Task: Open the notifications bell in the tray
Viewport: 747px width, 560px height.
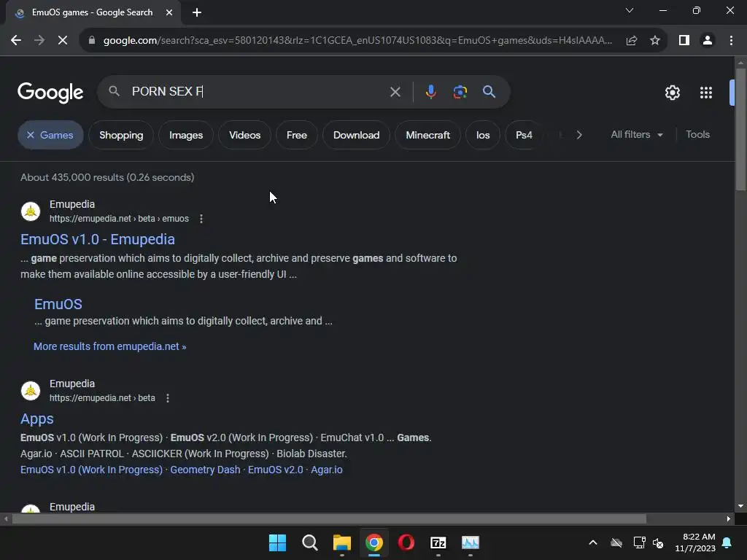Action: pos(727,542)
